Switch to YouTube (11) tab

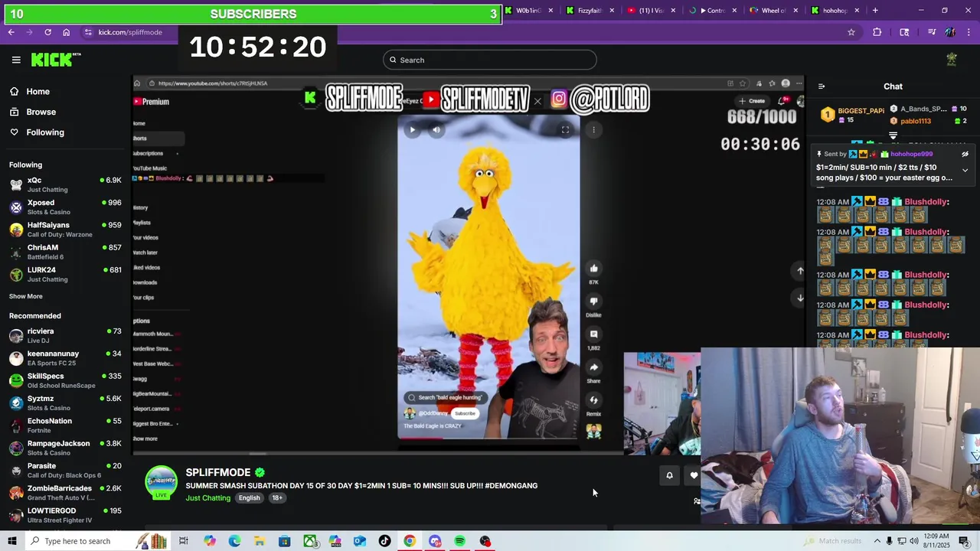pyautogui.click(x=652, y=11)
